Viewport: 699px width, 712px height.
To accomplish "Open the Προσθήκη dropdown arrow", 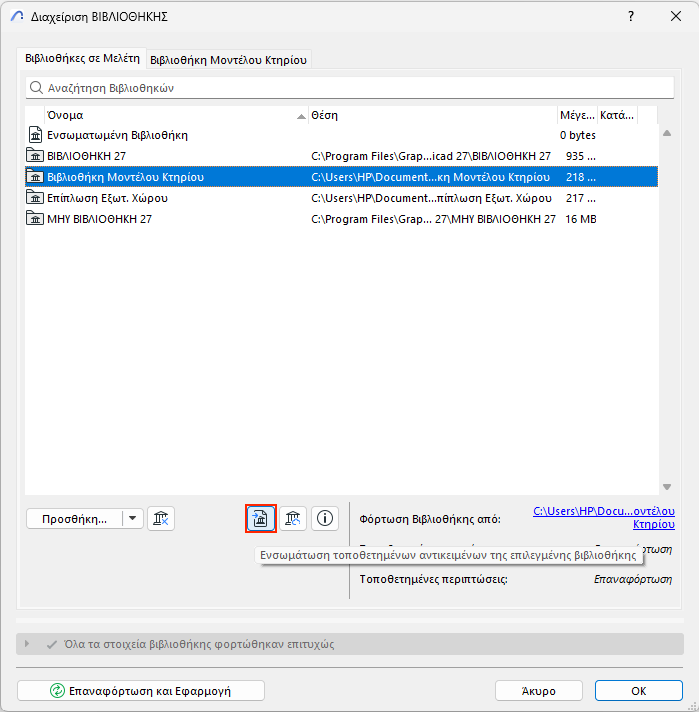I will pyautogui.click(x=133, y=518).
